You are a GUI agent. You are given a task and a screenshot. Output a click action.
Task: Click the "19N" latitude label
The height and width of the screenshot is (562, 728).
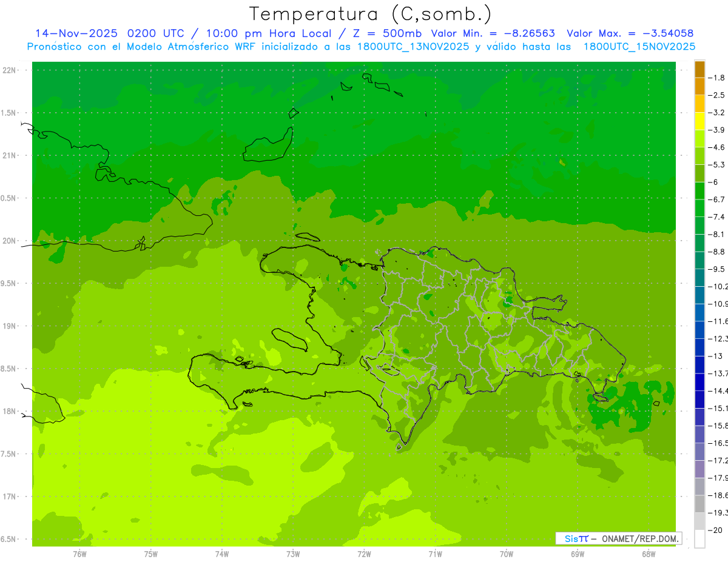9,326
